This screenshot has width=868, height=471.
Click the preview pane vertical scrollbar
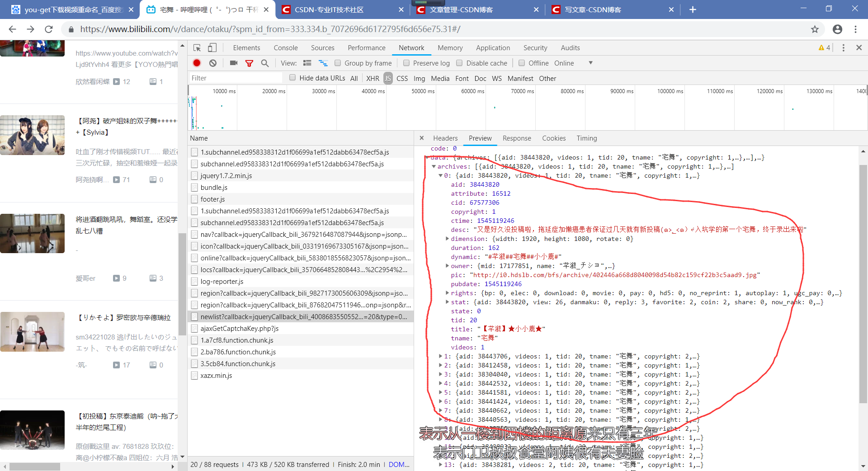[x=863, y=284]
